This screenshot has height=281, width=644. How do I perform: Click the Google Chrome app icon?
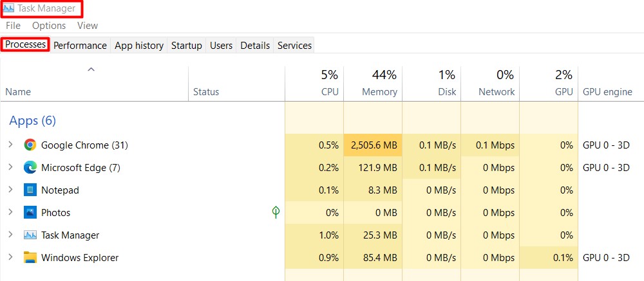[30, 145]
